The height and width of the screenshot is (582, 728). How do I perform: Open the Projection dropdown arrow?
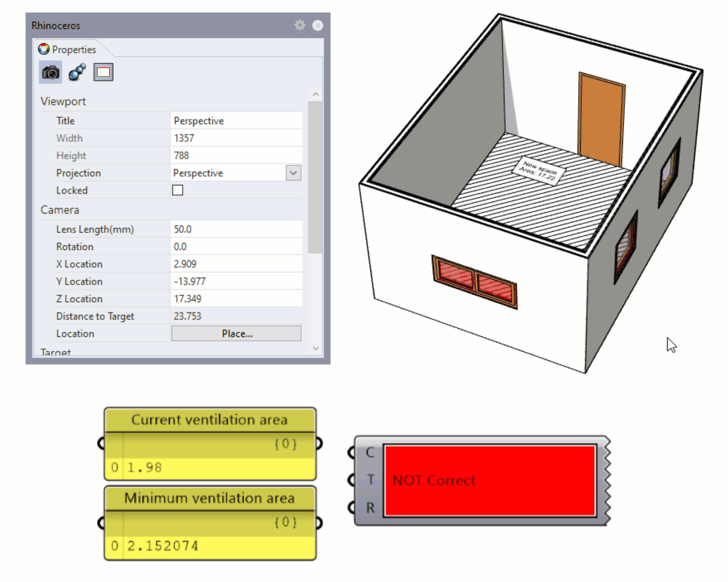click(293, 173)
